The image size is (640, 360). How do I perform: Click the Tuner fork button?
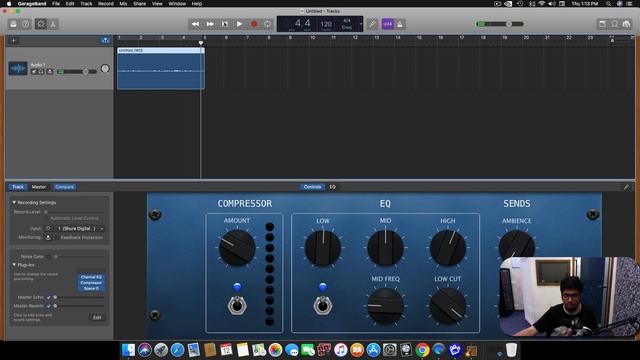[x=372, y=24]
